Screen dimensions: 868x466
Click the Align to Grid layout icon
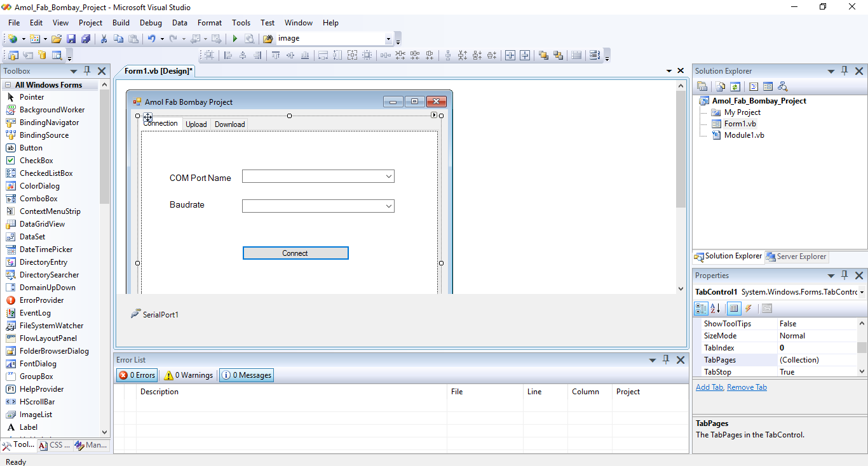[x=209, y=55]
